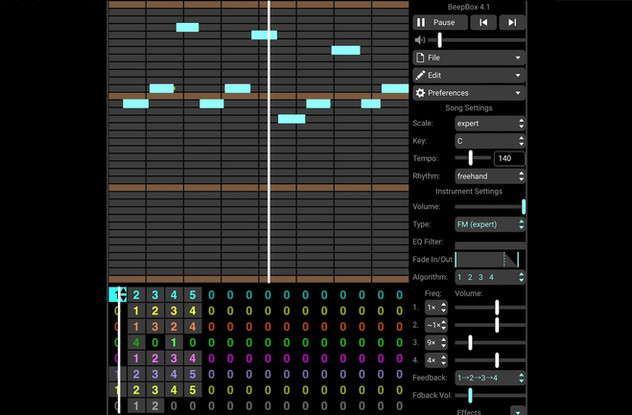Screen dimensions: 632x415
Task: Pause the song playback
Action: [x=435, y=22]
